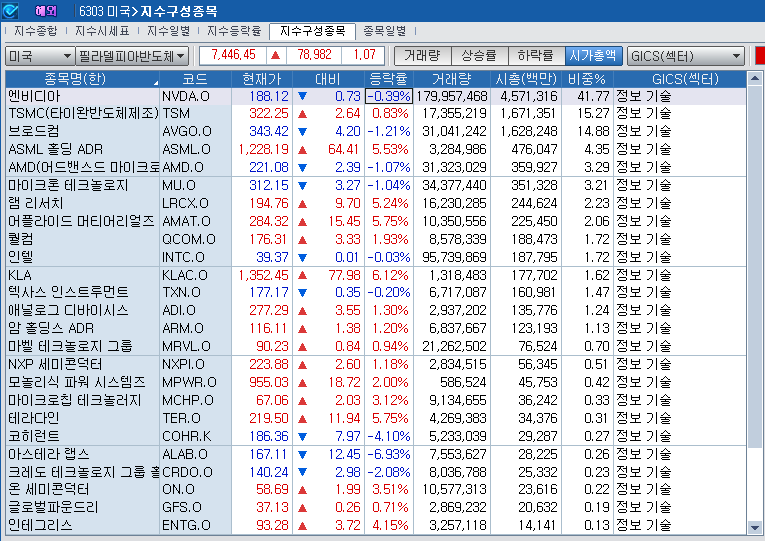Select the 엔비디아 stock row name
The image size is (765, 541).
point(34,96)
